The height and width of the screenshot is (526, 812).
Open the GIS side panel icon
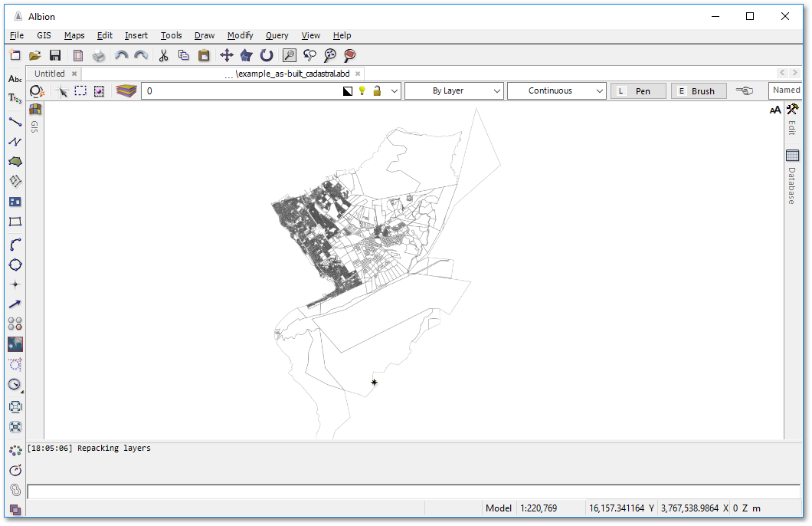34,110
